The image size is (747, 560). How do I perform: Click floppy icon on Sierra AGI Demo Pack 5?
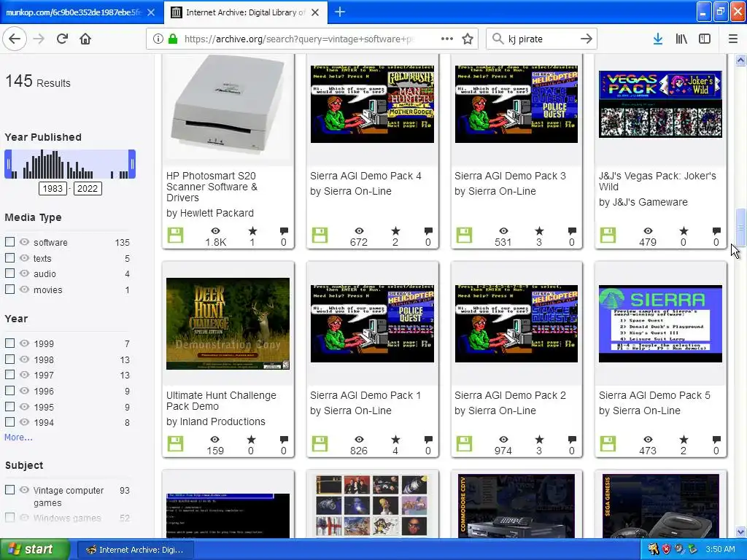(608, 444)
